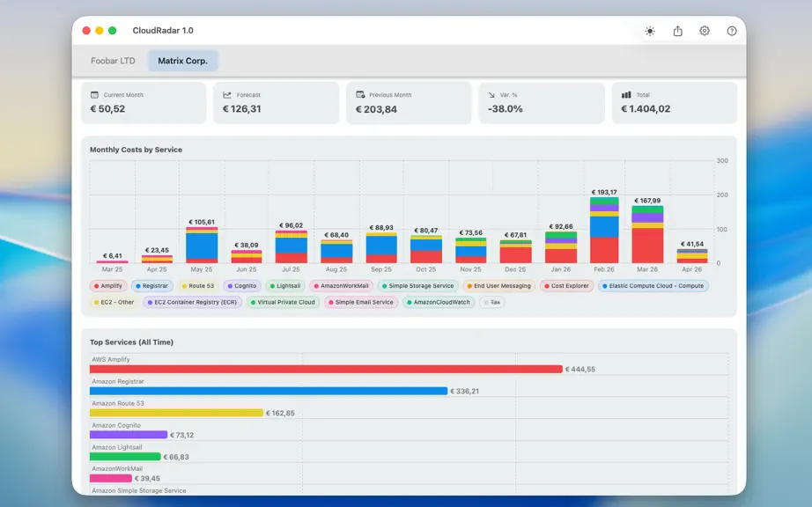Click the Amazon Registrar blue bar
Viewport: 812px width, 507px height.
tap(269, 391)
